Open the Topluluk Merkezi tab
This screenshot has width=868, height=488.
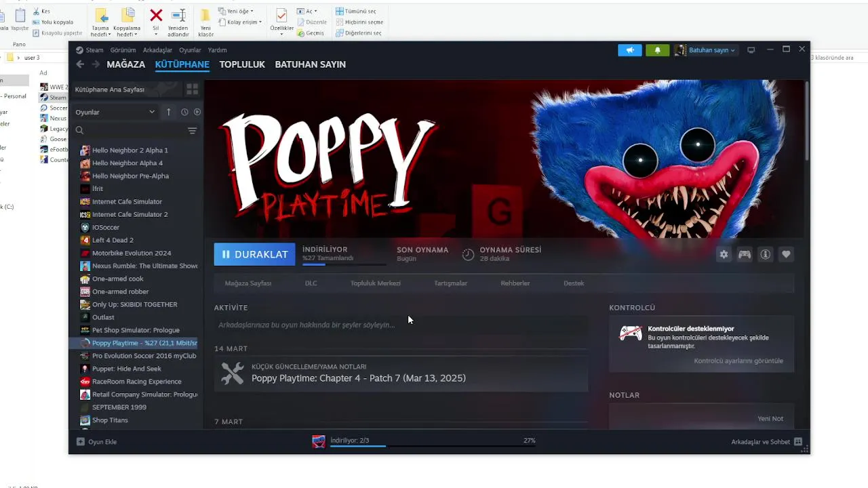tap(376, 283)
